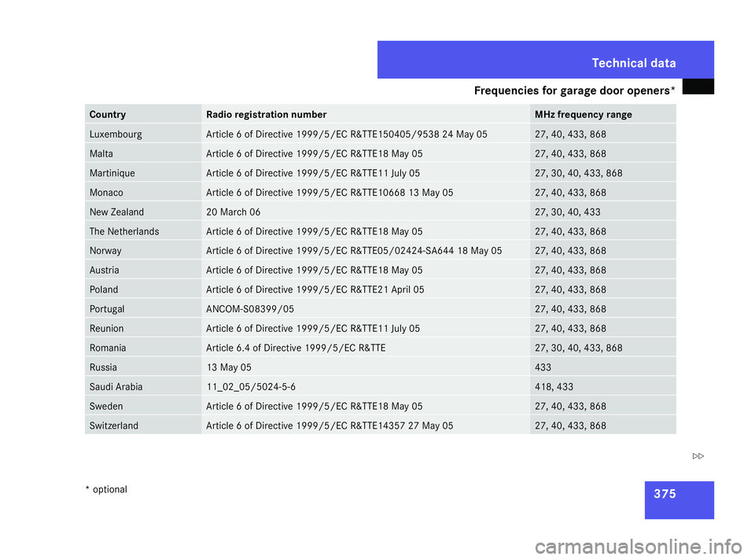
Task: Click Martinique frequency range cell
Action: pyautogui.click(x=603, y=173)
